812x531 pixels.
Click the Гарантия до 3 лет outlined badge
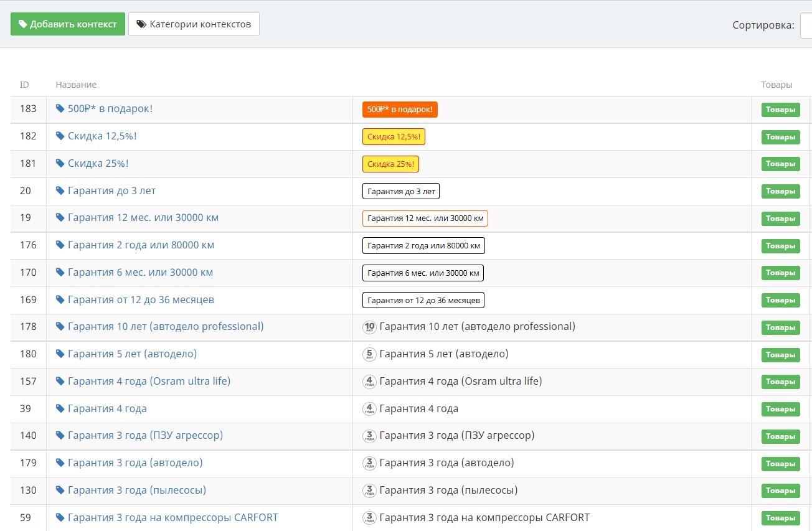[x=401, y=191]
